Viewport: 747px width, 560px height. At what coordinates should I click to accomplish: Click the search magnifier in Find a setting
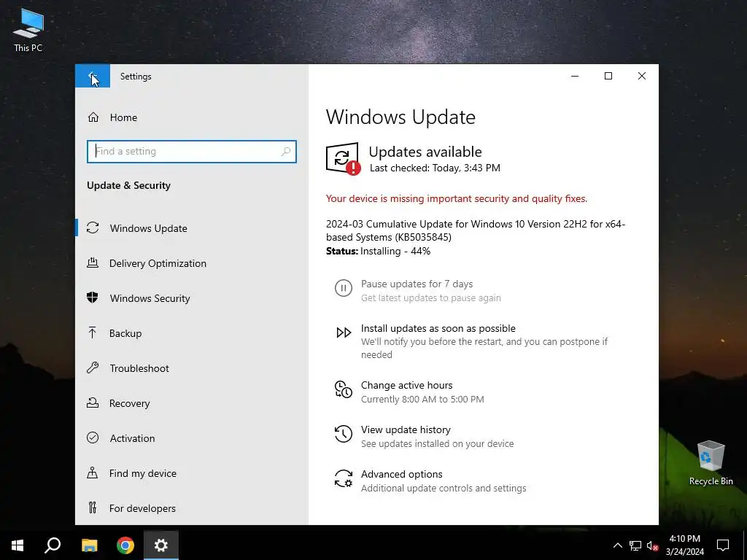click(286, 152)
